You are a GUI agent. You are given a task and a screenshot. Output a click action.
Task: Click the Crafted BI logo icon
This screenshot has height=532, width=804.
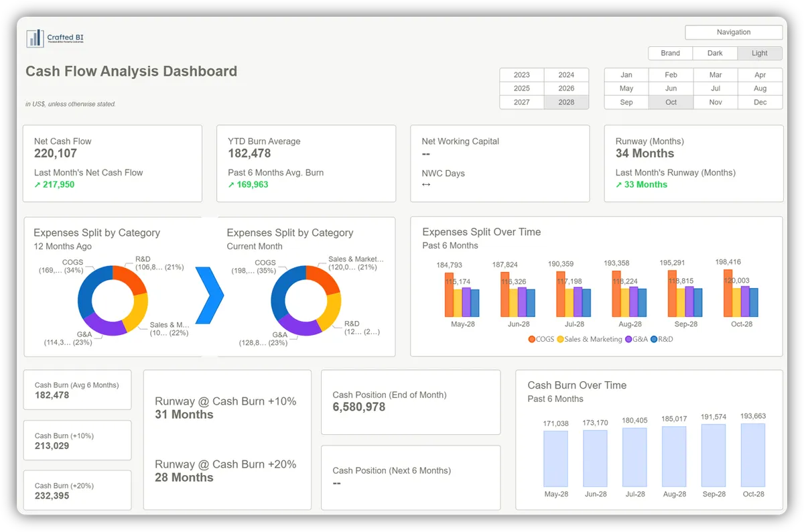(35, 39)
